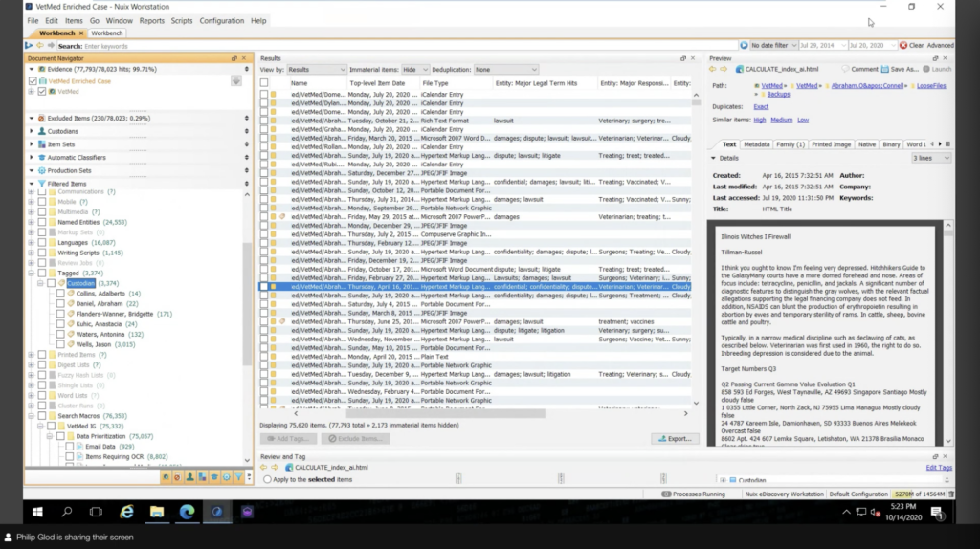Click the gray down-arrow button beside VetMed Enriched Case

pos(236,81)
